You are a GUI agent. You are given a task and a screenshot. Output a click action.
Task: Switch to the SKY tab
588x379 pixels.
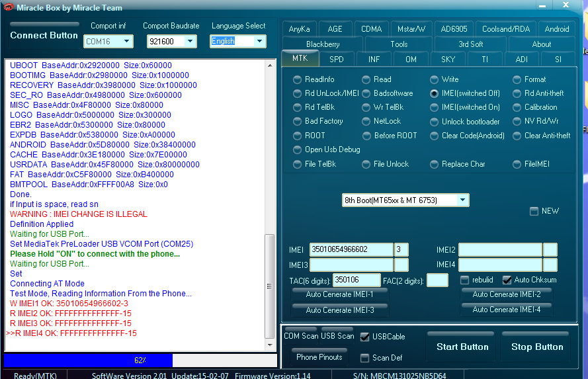(448, 60)
